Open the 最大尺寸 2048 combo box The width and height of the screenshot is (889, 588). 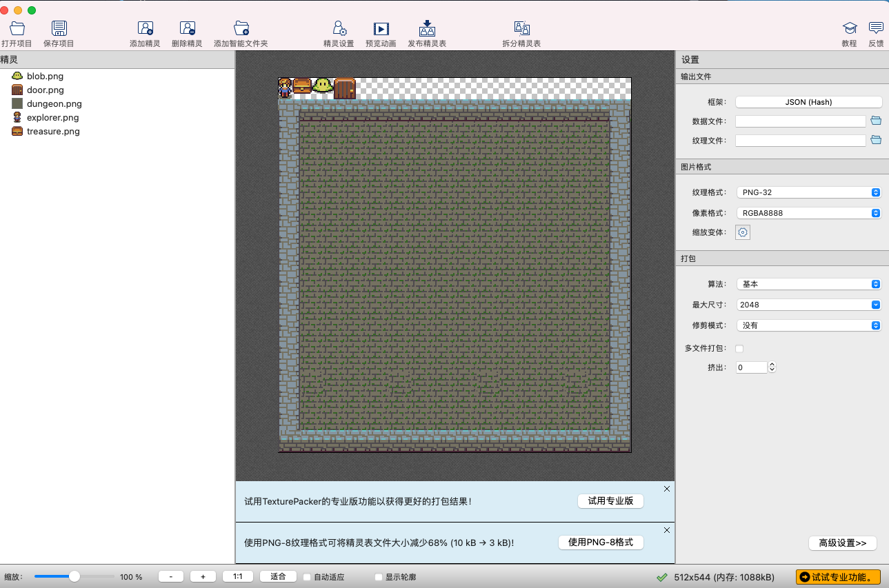(808, 305)
